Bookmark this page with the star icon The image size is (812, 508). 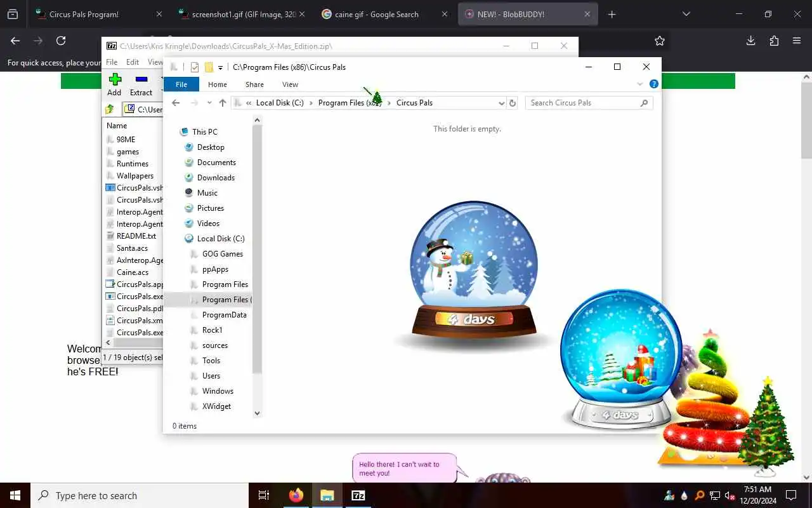coord(660,41)
